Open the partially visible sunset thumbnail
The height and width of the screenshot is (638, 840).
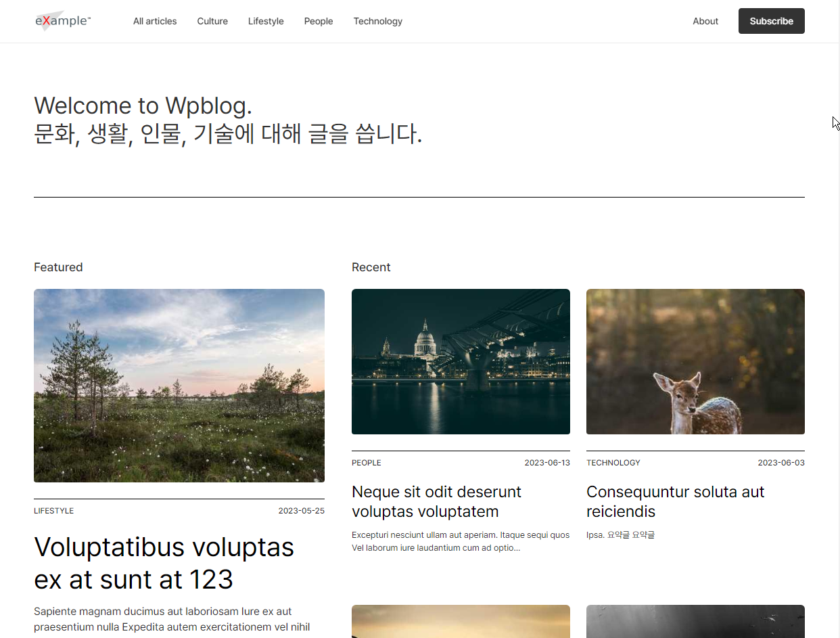pyautogui.click(x=461, y=621)
